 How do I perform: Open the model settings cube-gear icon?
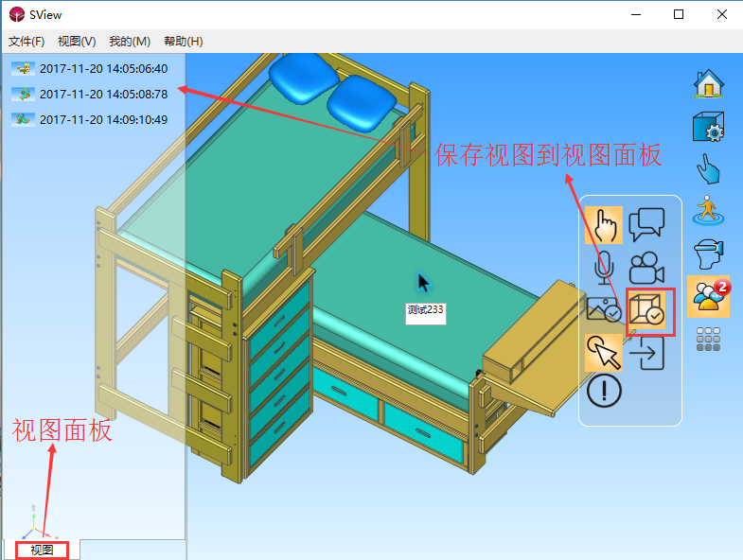pos(708,127)
